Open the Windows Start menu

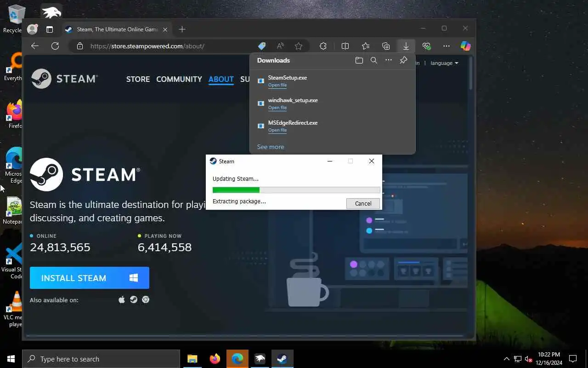pyautogui.click(x=11, y=359)
